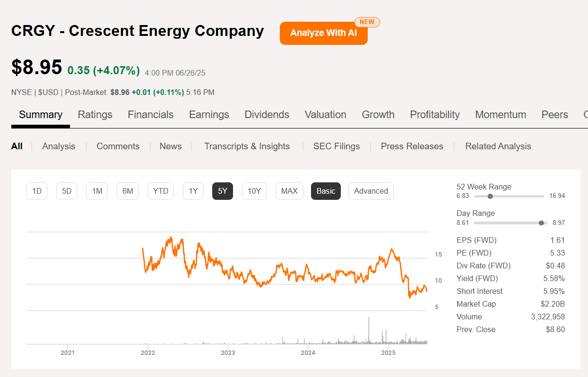Enable the Advanced chart mode
588x377 pixels.
[x=371, y=191]
